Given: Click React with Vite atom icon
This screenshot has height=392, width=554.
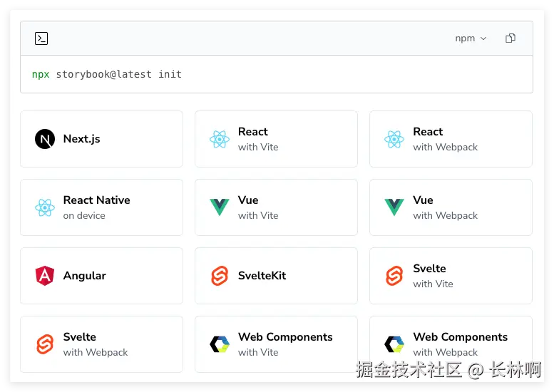Looking at the screenshot, I should 220,139.
